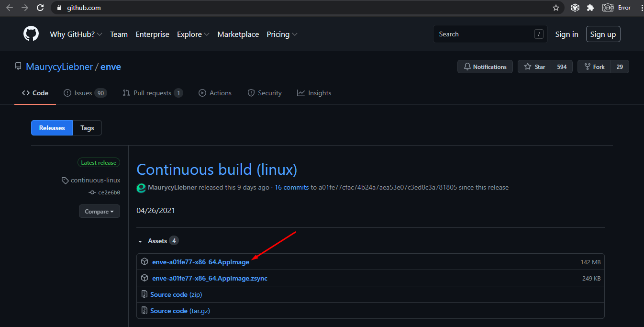Viewport: 644px width, 327px height.
Task: Click the Notifications button
Action: click(x=485, y=67)
